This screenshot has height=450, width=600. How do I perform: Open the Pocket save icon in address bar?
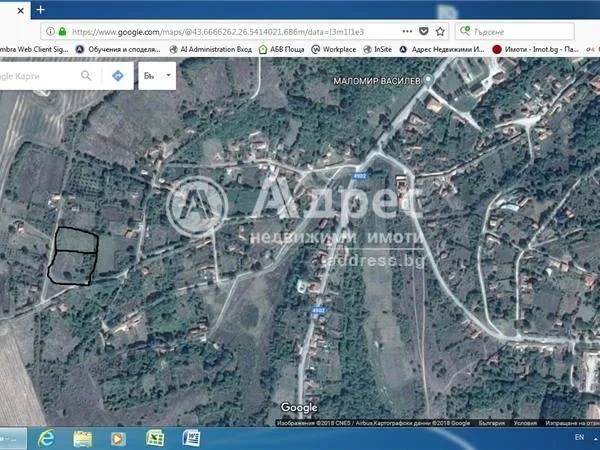click(x=424, y=32)
